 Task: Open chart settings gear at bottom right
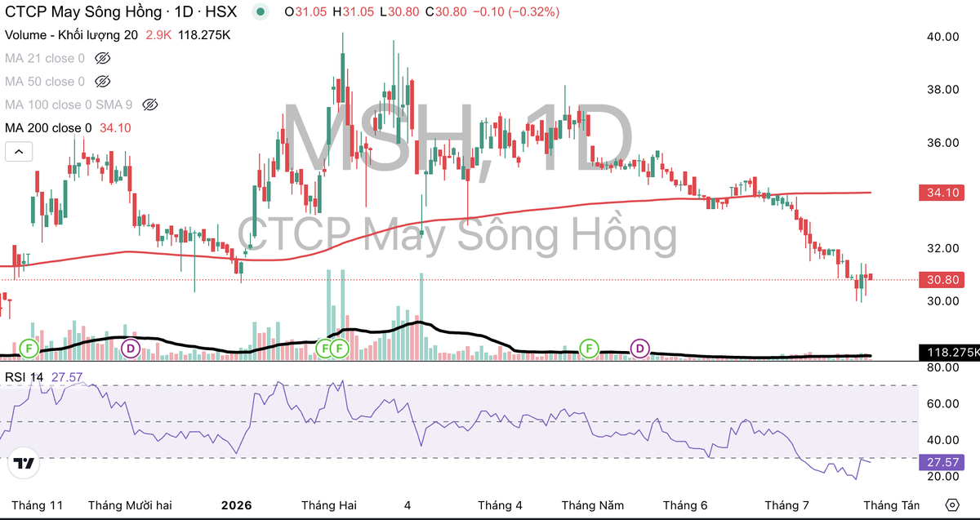(951, 504)
